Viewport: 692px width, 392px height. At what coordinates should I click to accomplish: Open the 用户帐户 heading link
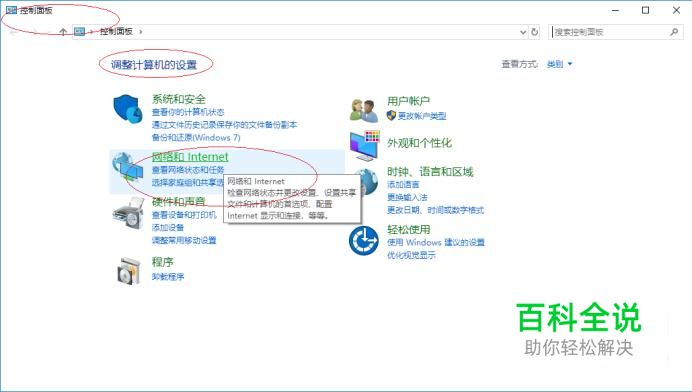409,101
